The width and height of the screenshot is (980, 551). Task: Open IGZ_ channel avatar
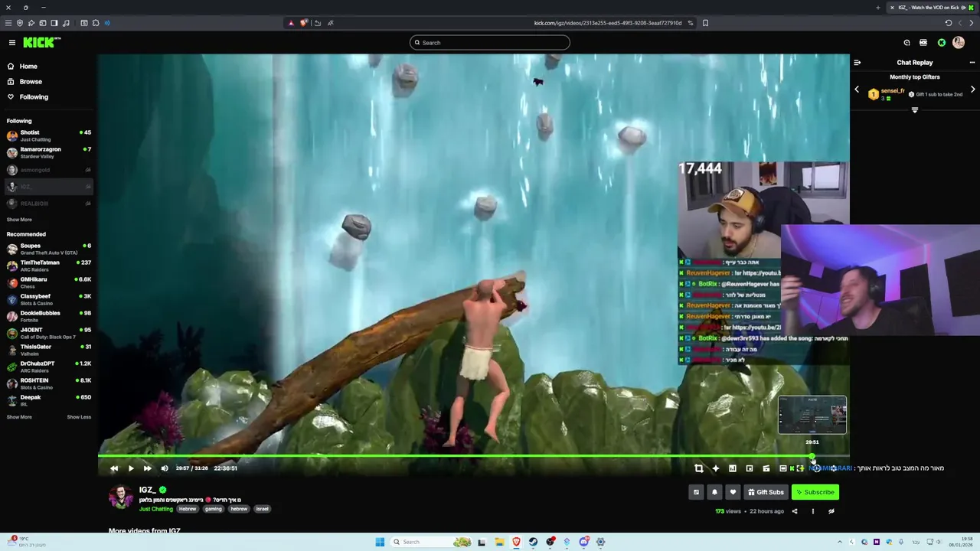tap(120, 497)
